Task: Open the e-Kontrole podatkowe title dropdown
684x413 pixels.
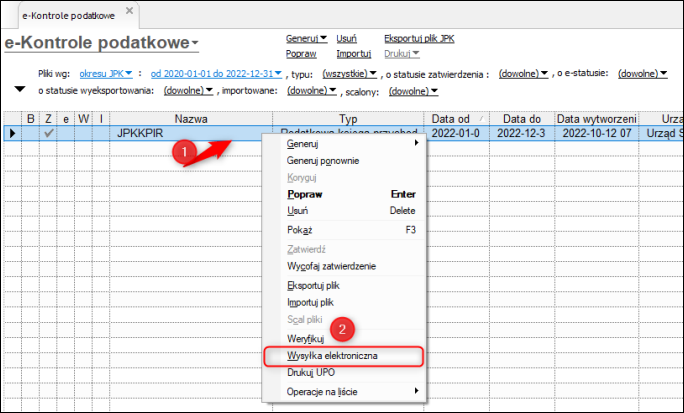Action: coord(195,43)
